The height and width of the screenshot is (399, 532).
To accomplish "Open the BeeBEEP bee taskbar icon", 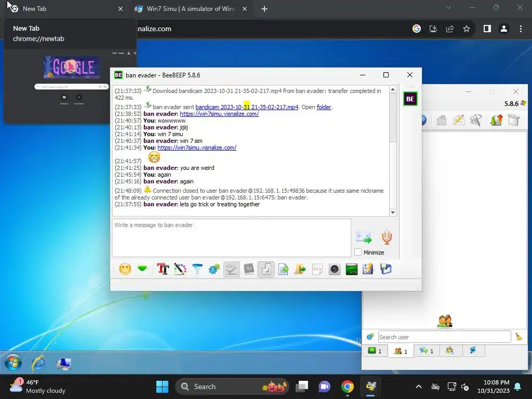I will [371, 387].
